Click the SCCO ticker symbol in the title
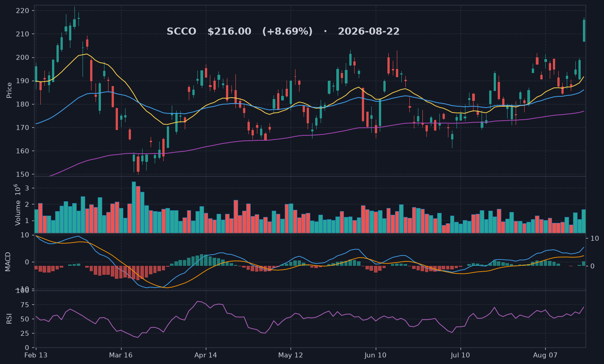This screenshot has width=604, height=364. (x=181, y=32)
